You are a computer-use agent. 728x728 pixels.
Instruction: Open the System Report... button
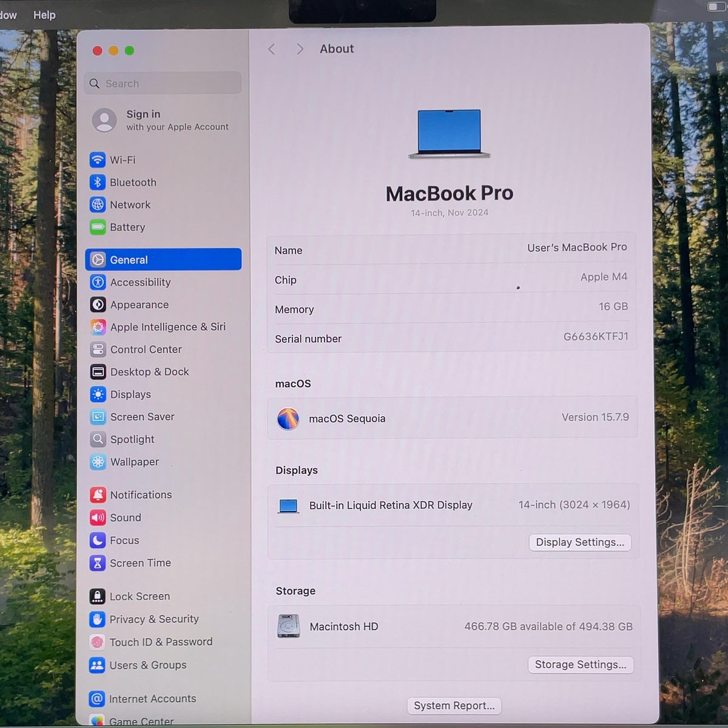454,706
